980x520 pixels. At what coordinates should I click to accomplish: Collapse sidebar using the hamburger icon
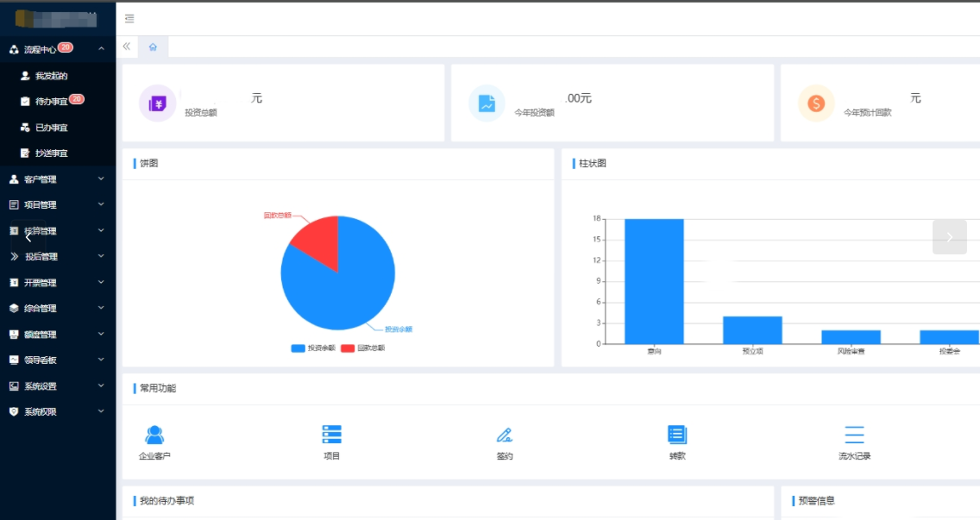[x=129, y=19]
